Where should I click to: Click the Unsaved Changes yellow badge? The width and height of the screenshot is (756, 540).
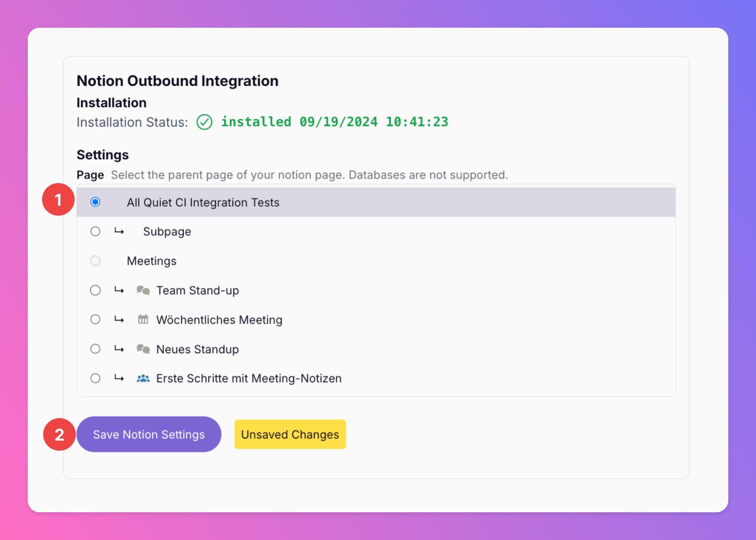click(x=290, y=434)
